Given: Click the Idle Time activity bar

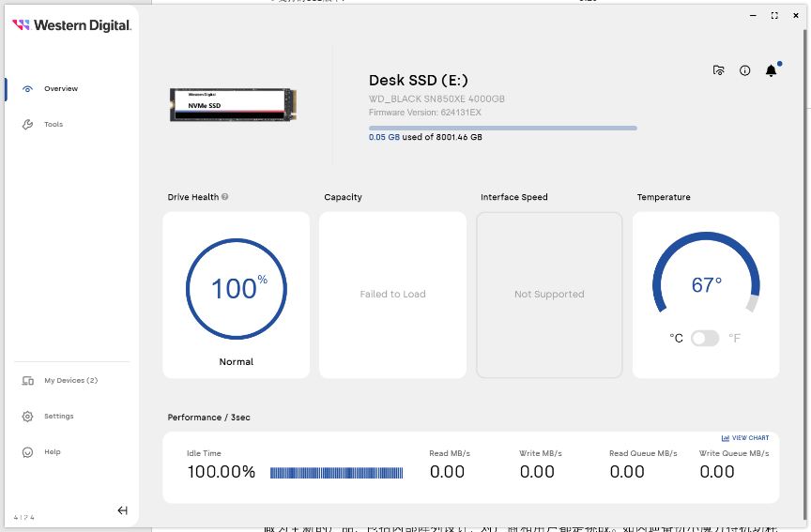Looking at the screenshot, I should tap(336, 473).
